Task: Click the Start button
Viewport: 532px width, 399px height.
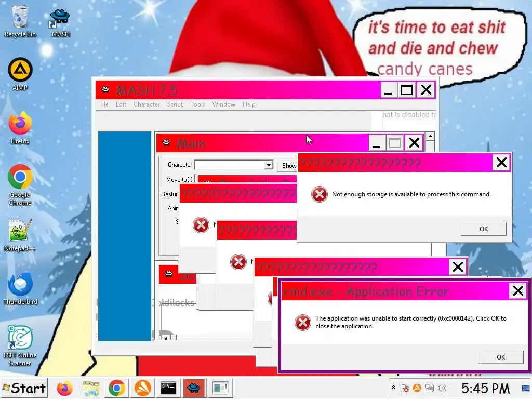Action: tap(24, 388)
